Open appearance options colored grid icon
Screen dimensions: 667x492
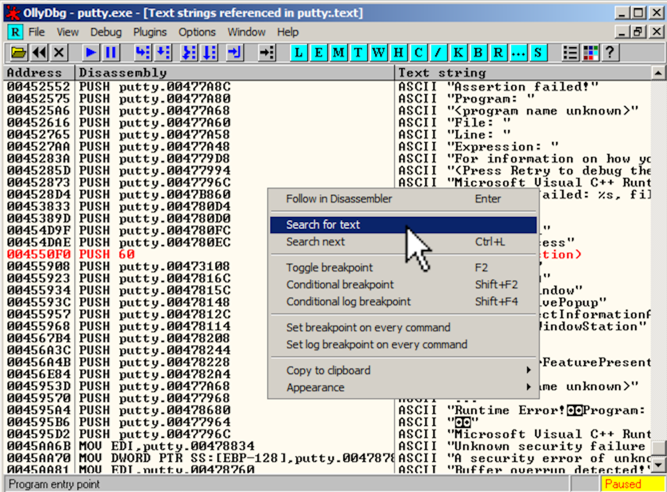[x=590, y=53]
